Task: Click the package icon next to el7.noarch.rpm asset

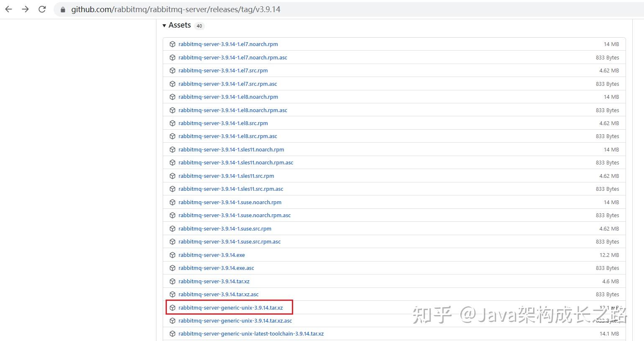Action: [x=172, y=44]
